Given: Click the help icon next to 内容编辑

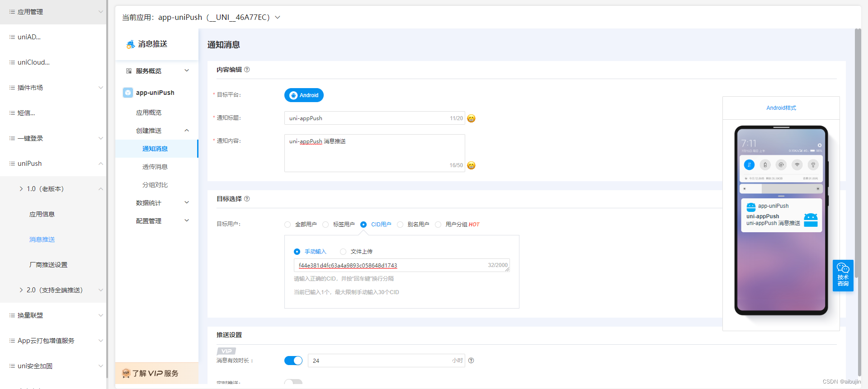Looking at the screenshot, I should [247, 70].
